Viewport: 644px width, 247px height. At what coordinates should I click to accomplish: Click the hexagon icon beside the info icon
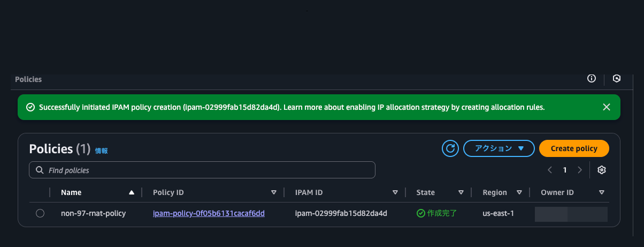(x=617, y=79)
